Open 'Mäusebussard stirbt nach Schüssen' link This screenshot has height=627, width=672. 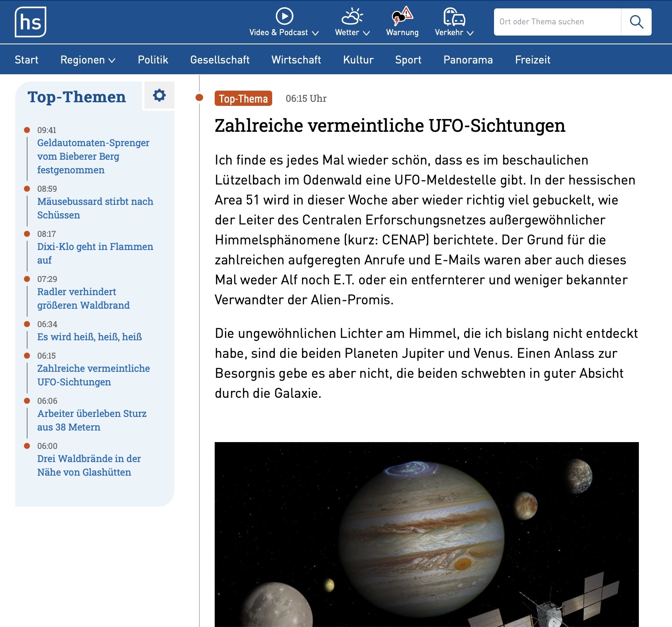click(95, 208)
